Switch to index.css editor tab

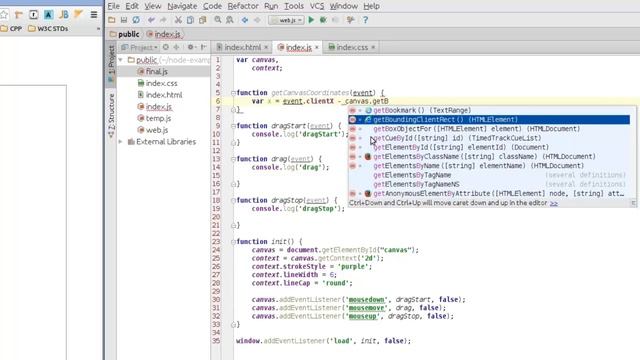tap(352, 47)
